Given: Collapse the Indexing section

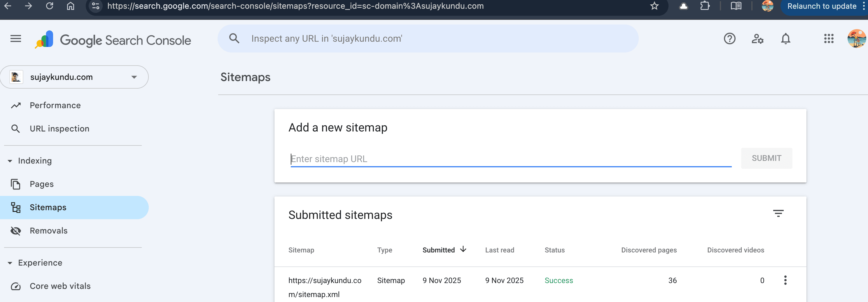Looking at the screenshot, I should [x=10, y=161].
